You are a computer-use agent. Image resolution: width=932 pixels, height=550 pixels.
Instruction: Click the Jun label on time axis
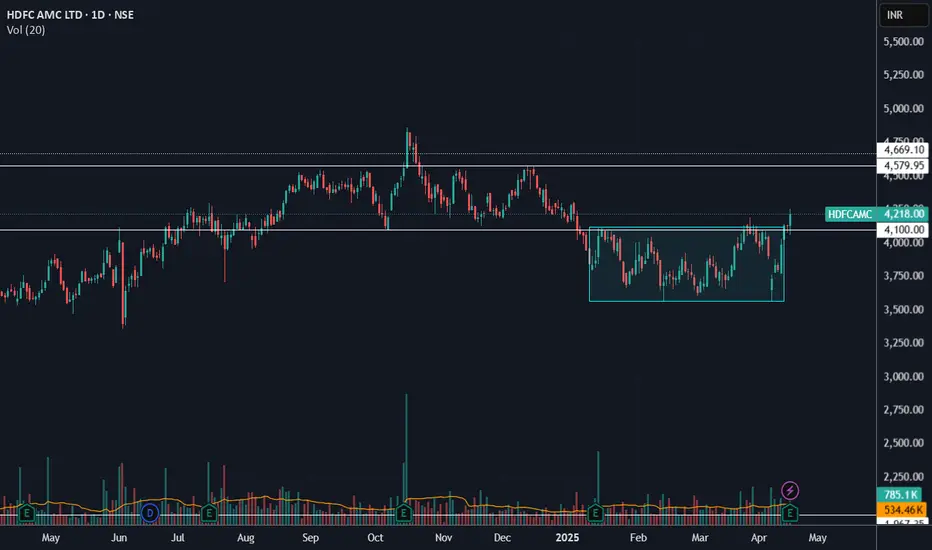(119, 538)
